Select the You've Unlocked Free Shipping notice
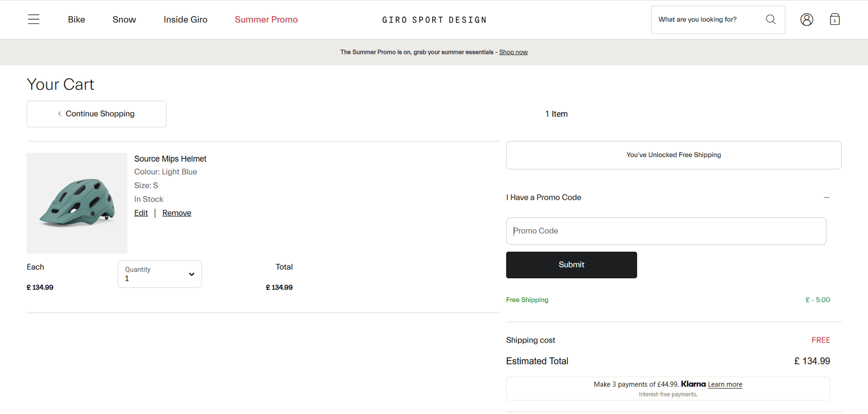This screenshot has height=414, width=868. click(x=674, y=155)
